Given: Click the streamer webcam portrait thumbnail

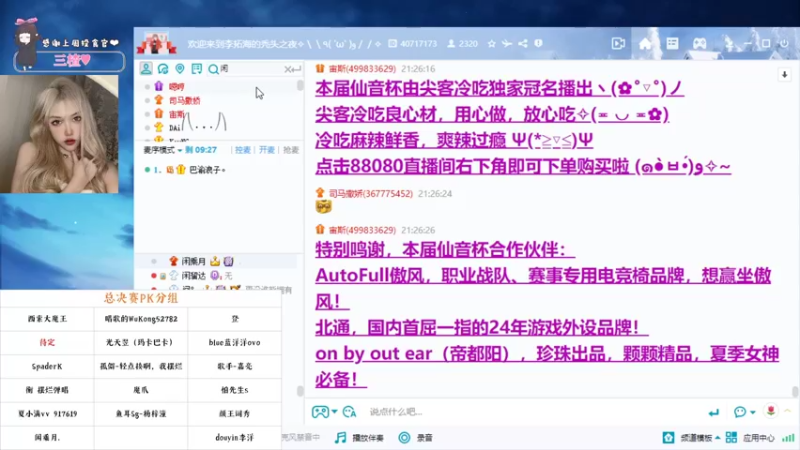Looking at the screenshot, I should pyautogui.click(x=59, y=134).
